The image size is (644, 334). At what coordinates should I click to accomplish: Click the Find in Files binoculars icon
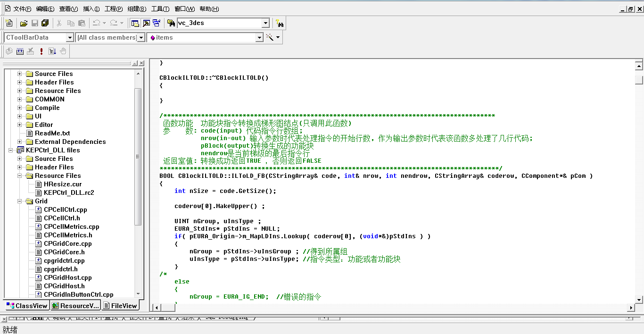pos(171,23)
